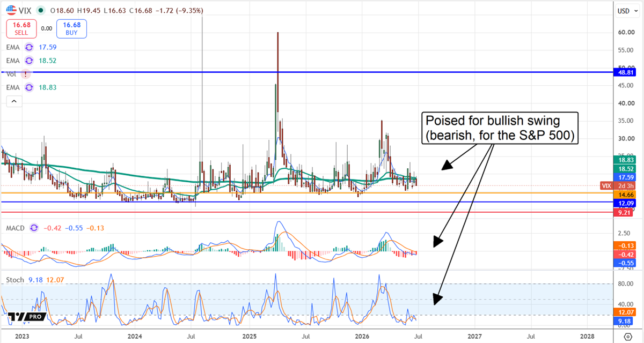Click the 18.52 green price axis label
This screenshot has height=343, width=644.
click(x=624, y=168)
